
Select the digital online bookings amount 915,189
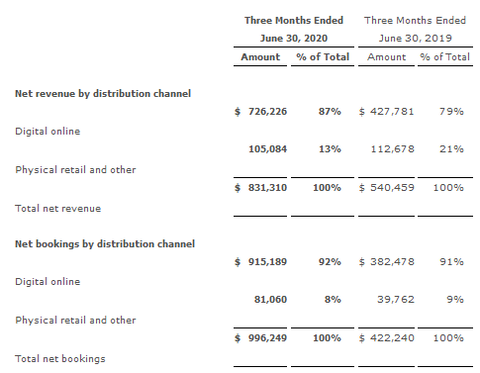(267, 262)
